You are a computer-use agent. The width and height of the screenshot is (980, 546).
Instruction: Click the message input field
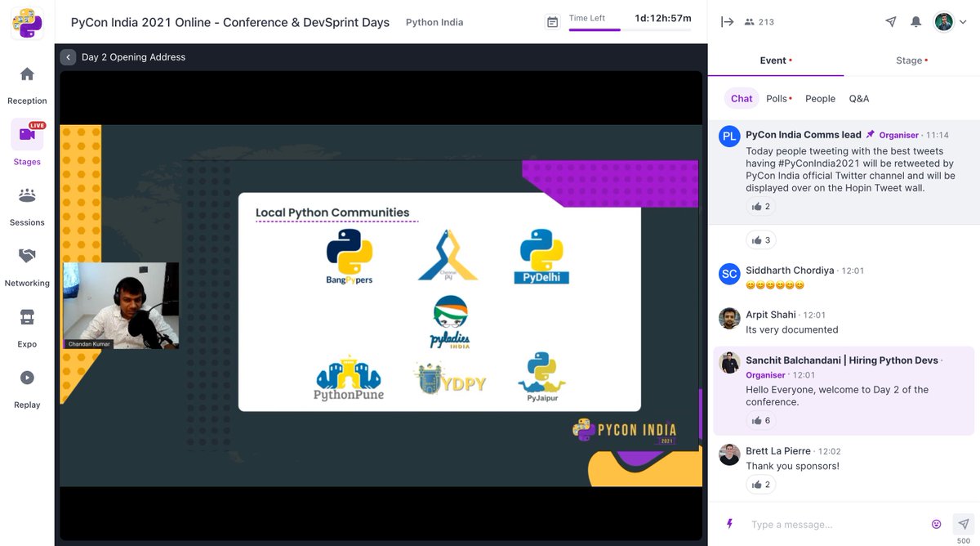tap(836, 524)
